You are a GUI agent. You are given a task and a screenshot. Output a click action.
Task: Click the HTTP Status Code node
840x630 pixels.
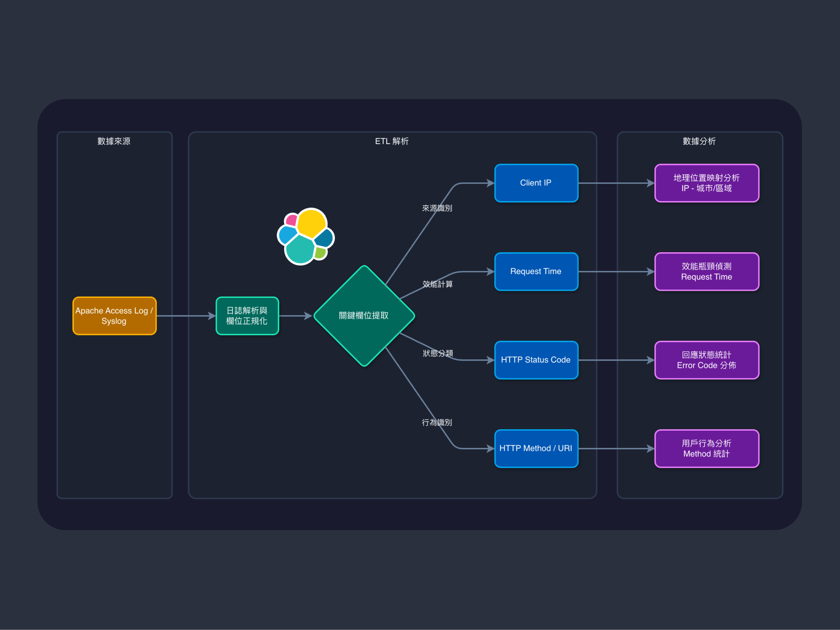(536, 360)
